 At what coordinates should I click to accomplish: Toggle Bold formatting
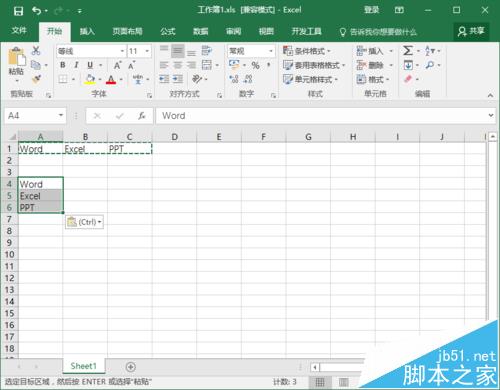click(63, 65)
